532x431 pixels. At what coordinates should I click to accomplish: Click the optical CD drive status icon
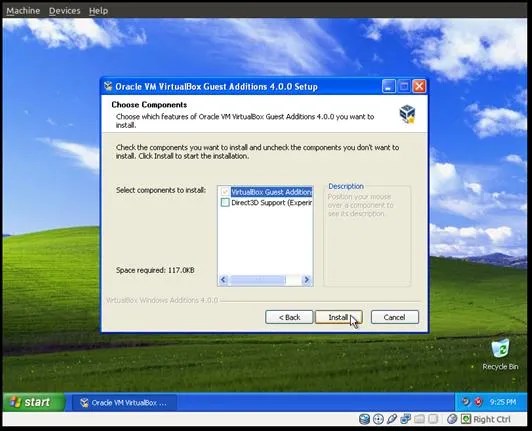click(x=378, y=419)
